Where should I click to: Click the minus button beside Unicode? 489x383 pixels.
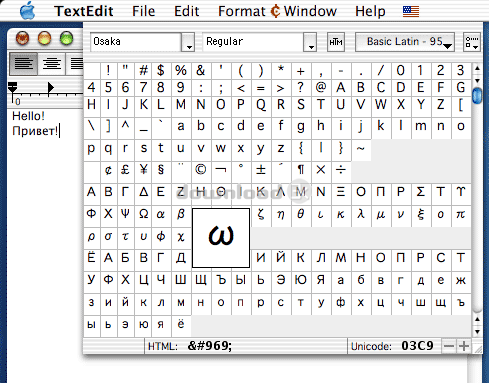(449, 346)
